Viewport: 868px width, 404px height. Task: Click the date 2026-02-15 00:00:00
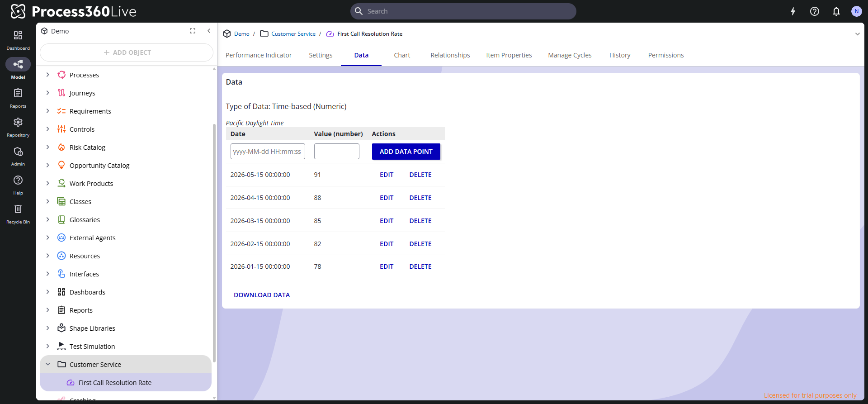click(260, 244)
